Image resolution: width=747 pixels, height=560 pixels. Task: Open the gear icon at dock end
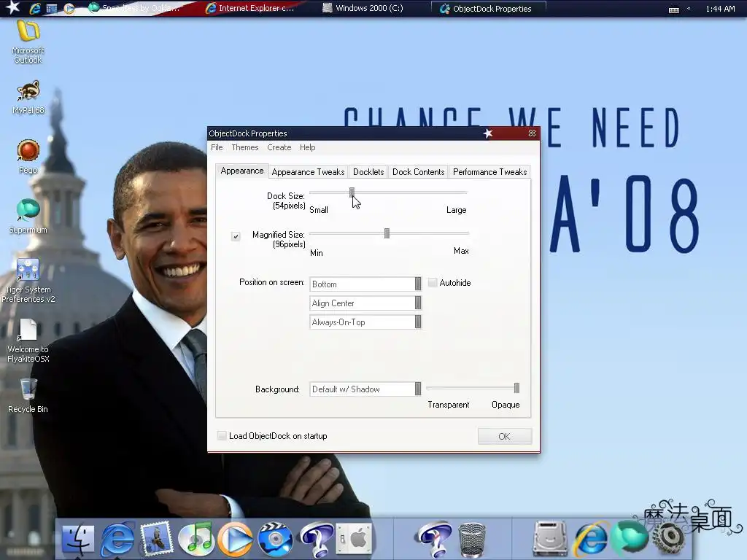coord(668,539)
